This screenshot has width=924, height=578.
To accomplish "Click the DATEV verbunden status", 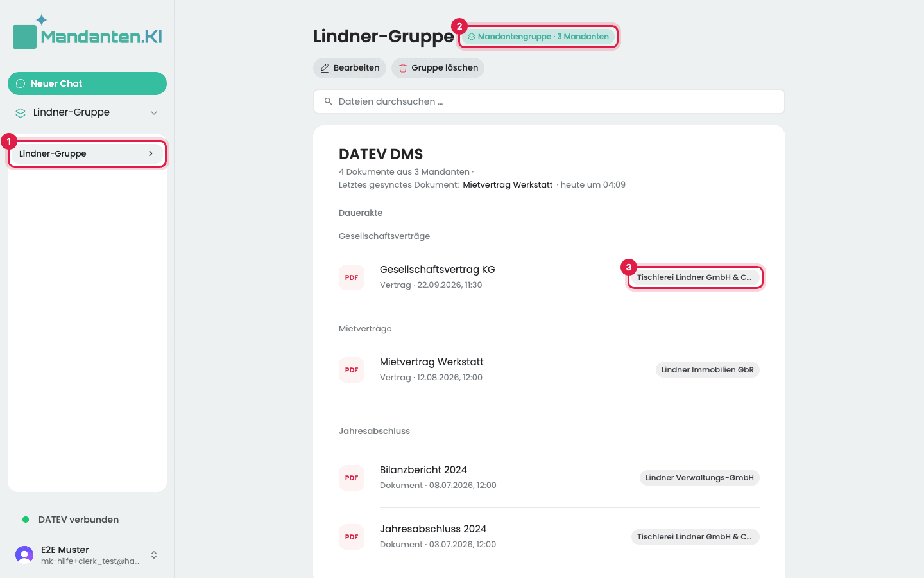I will [x=78, y=520].
